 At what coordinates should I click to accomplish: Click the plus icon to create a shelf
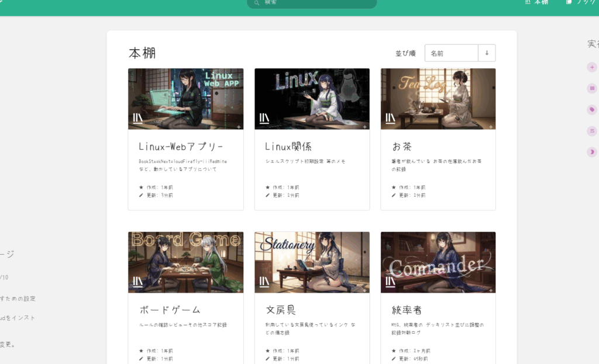coord(592,68)
